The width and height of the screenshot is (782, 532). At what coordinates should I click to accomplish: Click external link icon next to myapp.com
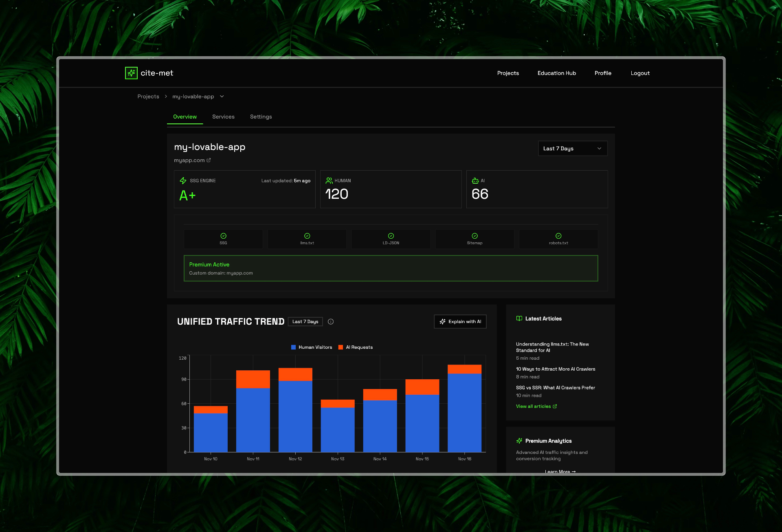(209, 160)
